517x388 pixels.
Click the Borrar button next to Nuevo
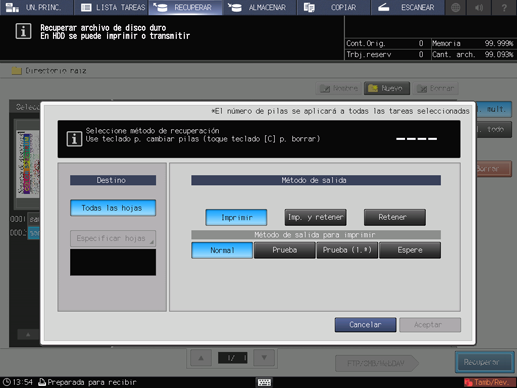[x=435, y=88]
